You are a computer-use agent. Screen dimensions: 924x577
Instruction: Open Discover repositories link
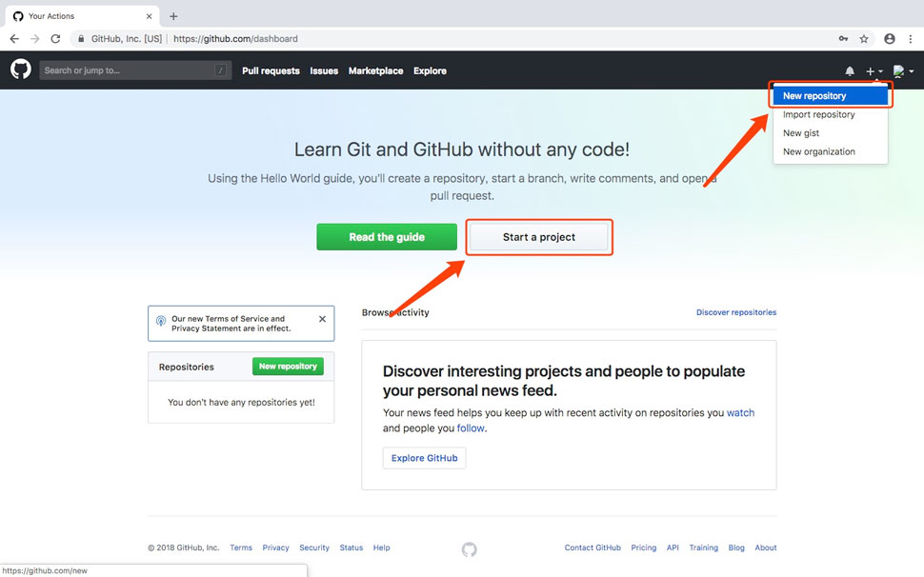click(736, 312)
